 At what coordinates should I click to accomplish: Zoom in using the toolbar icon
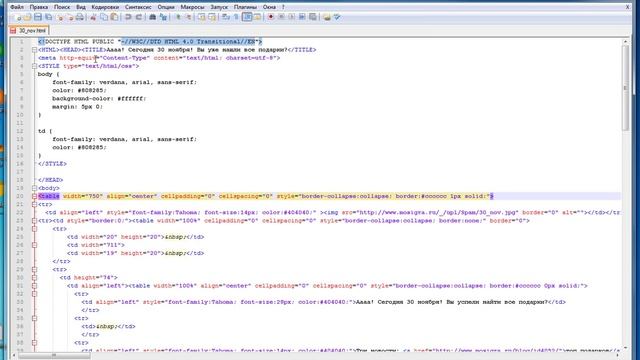click(178, 17)
